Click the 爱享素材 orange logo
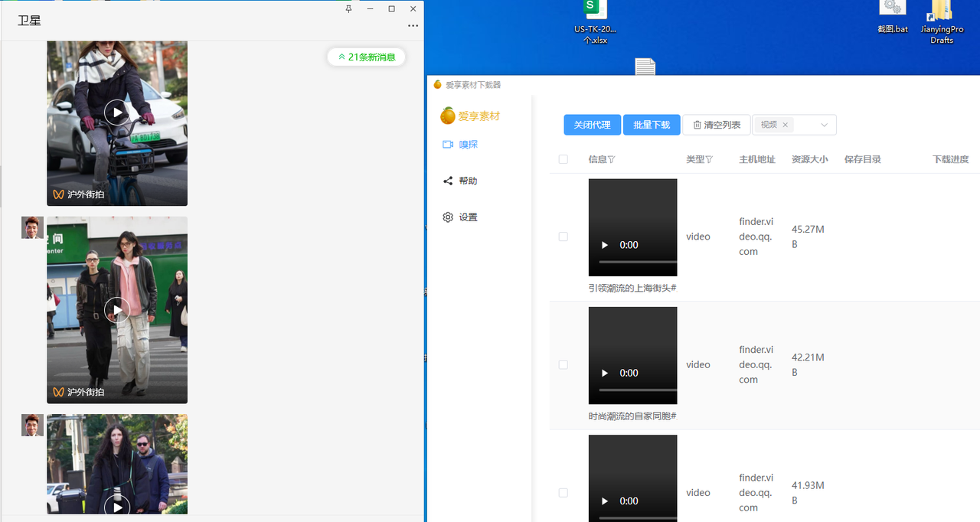The width and height of the screenshot is (980, 522). click(448, 116)
